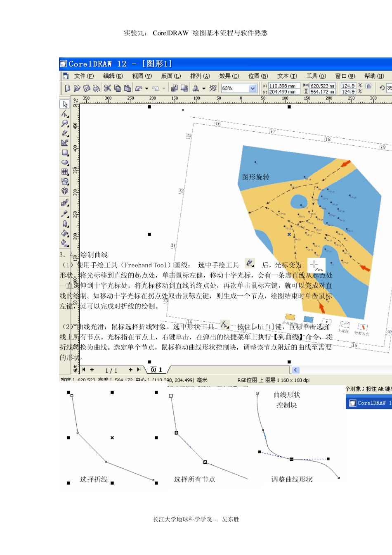Click the upper scale factor field 124.8
This screenshot has height=555, width=392.
point(348,86)
